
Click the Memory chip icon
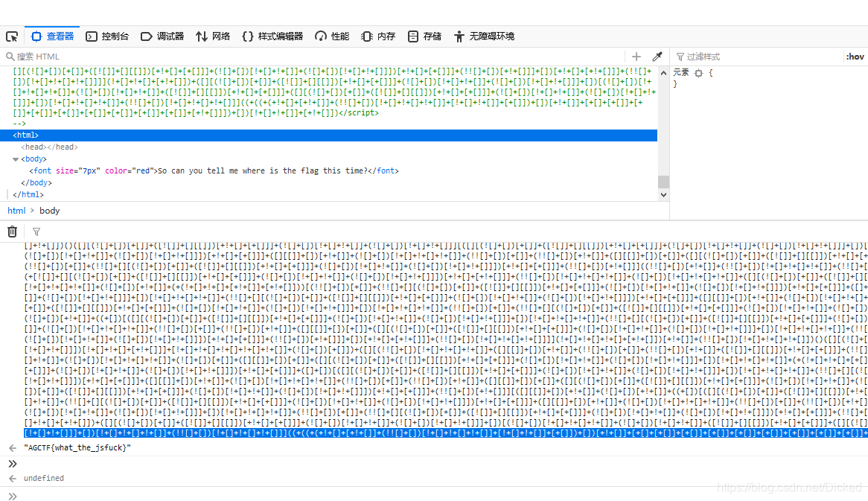click(x=366, y=36)
